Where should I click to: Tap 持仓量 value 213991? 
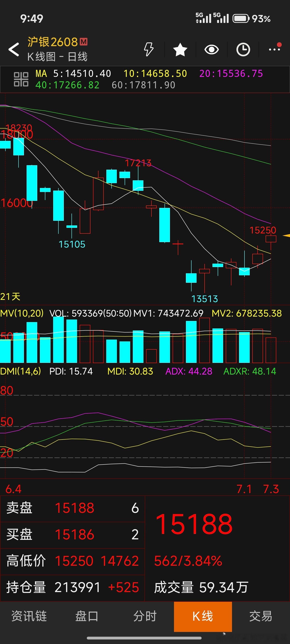[x=77, y=587]
